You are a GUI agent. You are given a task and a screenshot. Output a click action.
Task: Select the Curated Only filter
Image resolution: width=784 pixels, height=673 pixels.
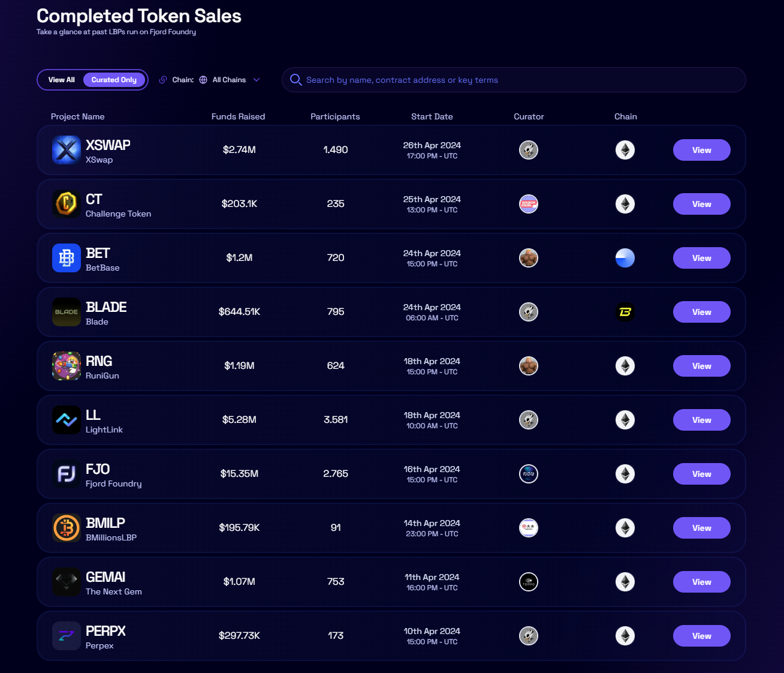tap(114, 80)
